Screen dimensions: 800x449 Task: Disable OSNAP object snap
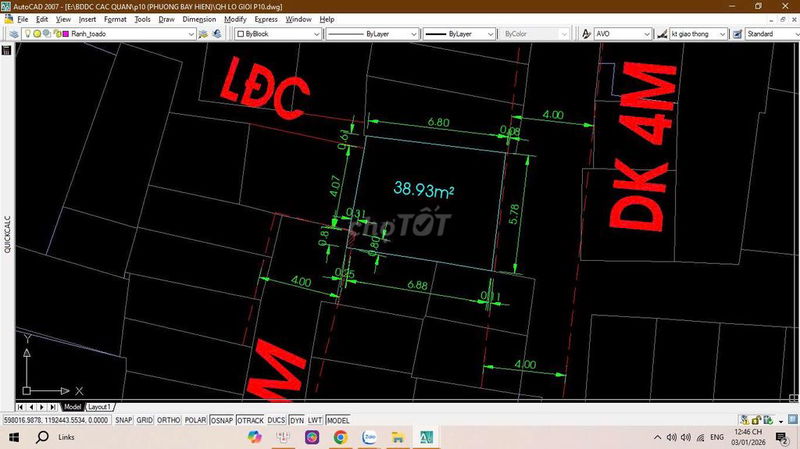click(222, 421)
